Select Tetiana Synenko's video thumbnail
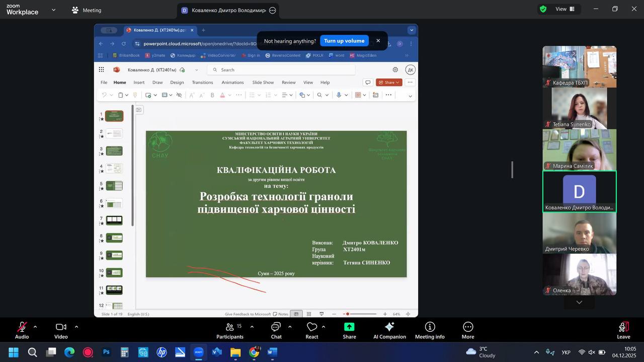This screenshot has width=644, height=362. (579, 108)
